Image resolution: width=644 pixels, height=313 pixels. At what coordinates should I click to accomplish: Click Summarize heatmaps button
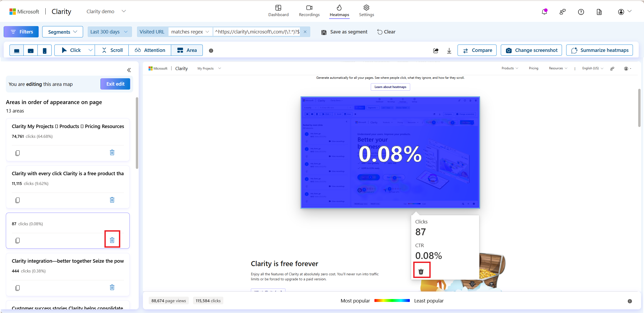[599, 50]
